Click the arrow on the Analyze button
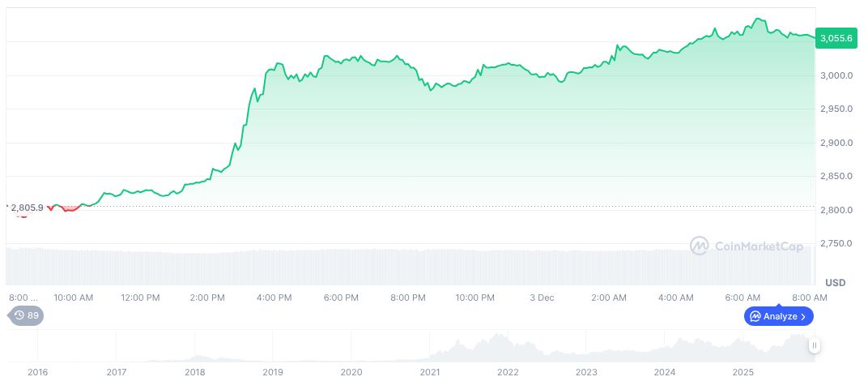 (x=803, y=316)
